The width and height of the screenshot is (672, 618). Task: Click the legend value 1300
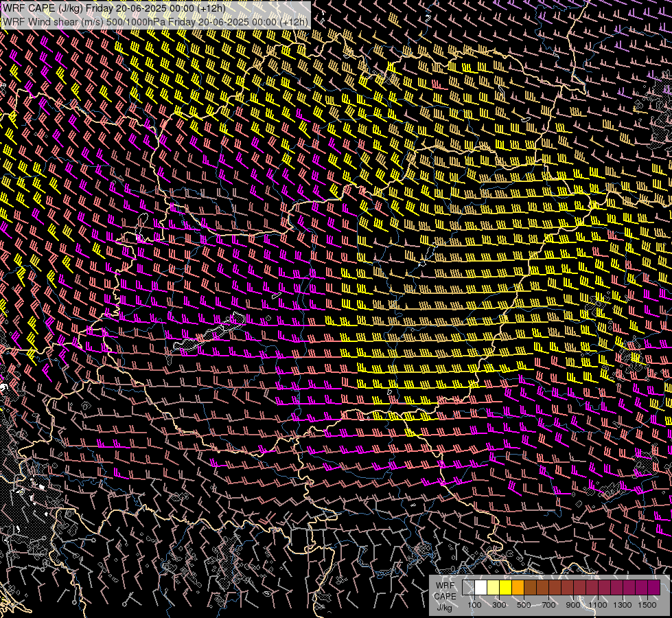(623, 605)
